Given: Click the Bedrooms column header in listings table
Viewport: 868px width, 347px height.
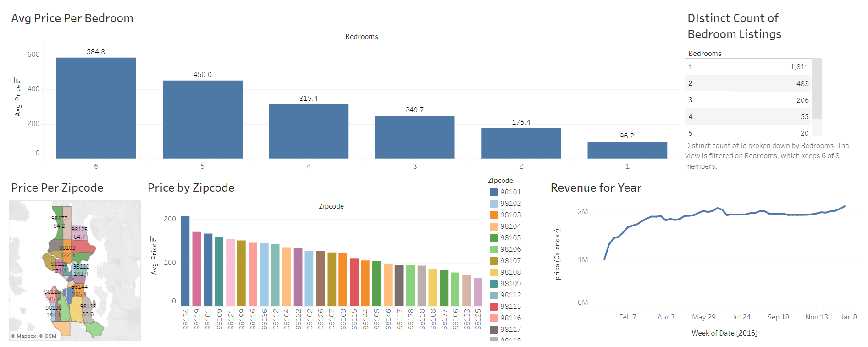Looking at the screenshot, I should pos(705,54).
